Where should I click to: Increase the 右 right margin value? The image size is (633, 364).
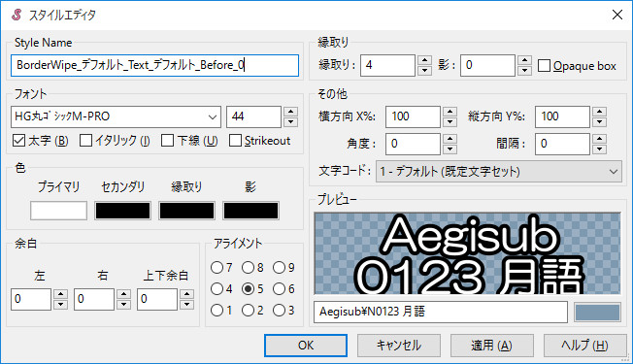point(123,294)
